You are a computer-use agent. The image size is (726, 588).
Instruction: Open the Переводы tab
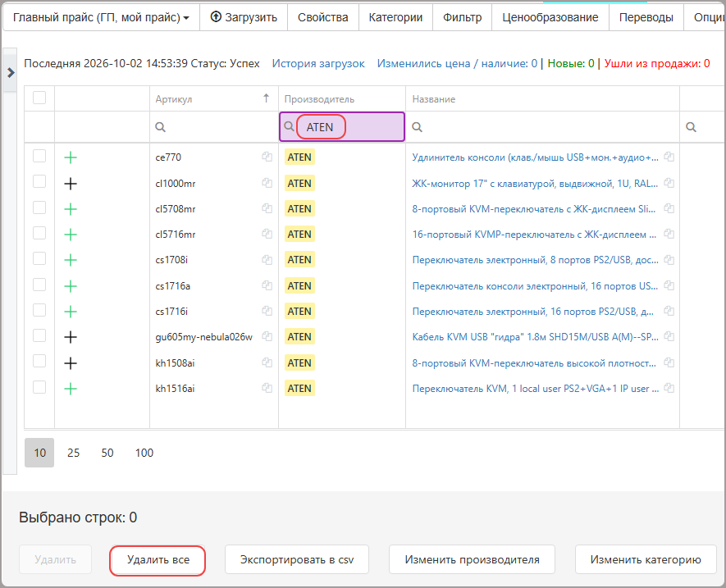pyautogui.click(x=646, y=17)
